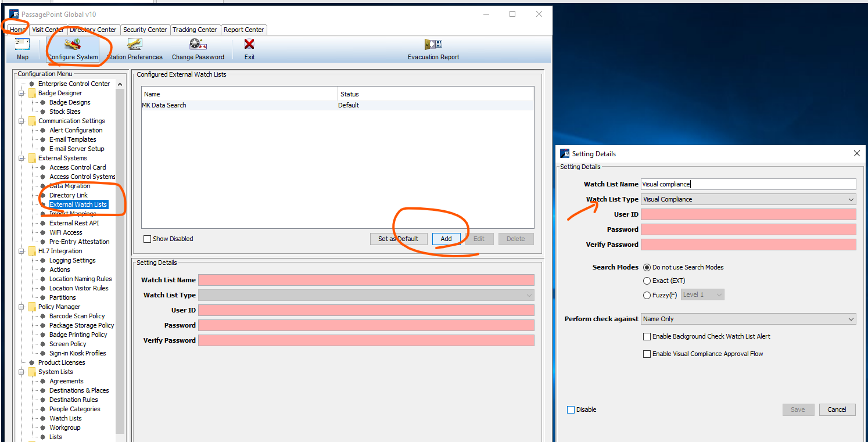Click the Edit button

click(479, 239)
